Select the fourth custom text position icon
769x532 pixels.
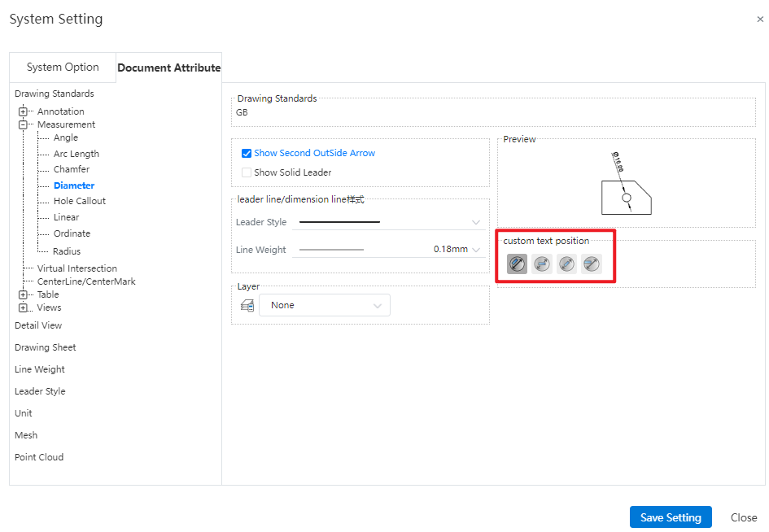(592, 264)
